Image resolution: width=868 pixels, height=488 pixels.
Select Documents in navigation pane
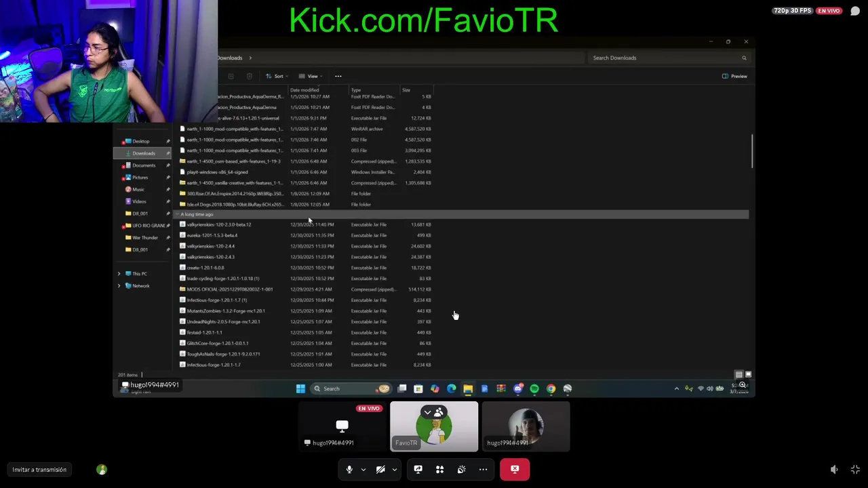142,165
